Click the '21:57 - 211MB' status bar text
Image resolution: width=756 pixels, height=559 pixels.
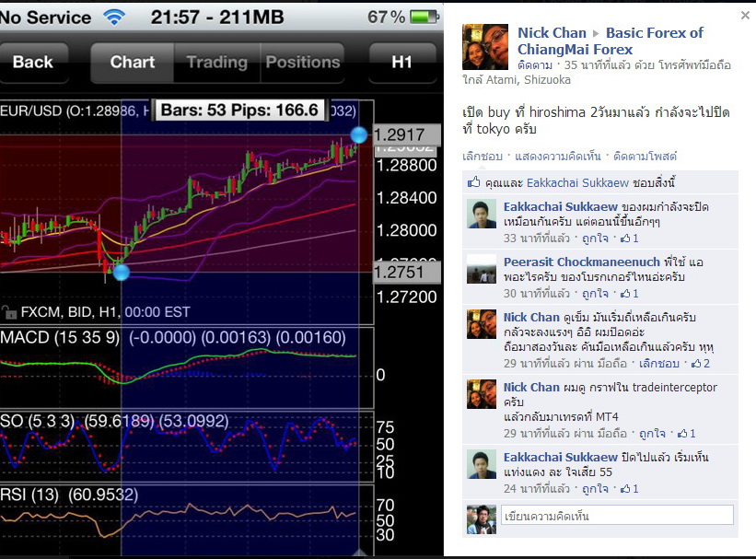point(217,17)
